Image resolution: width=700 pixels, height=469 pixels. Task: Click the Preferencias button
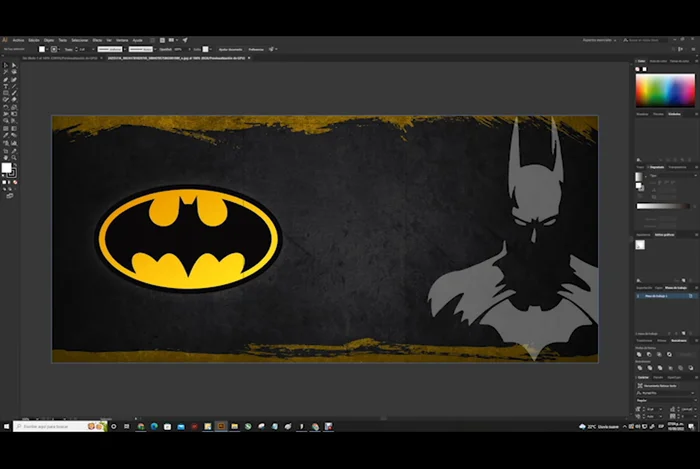coord(256,48)
